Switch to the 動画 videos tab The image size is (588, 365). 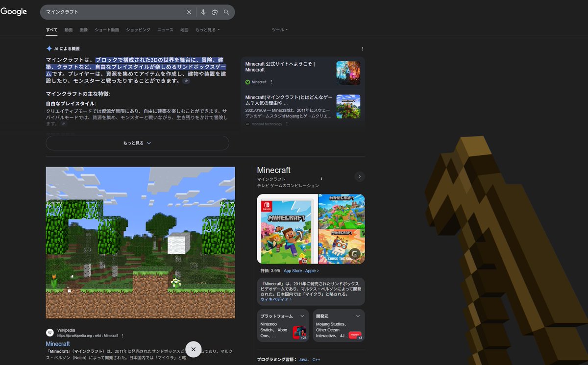tap(69, 30)
